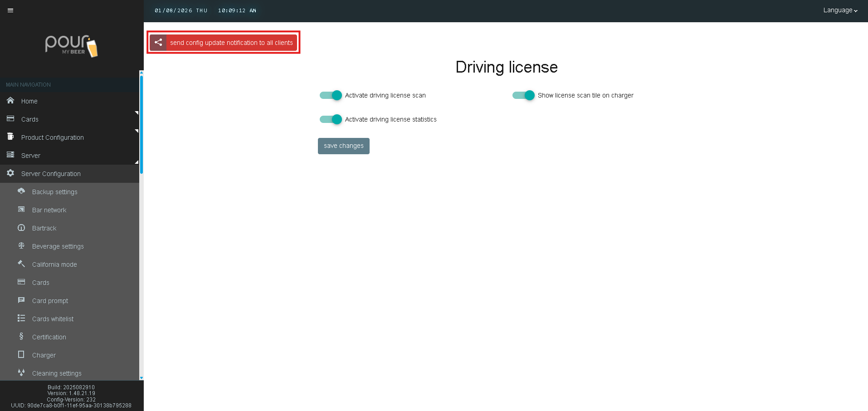Send config update notification to all clients

[x=231, y=43]
